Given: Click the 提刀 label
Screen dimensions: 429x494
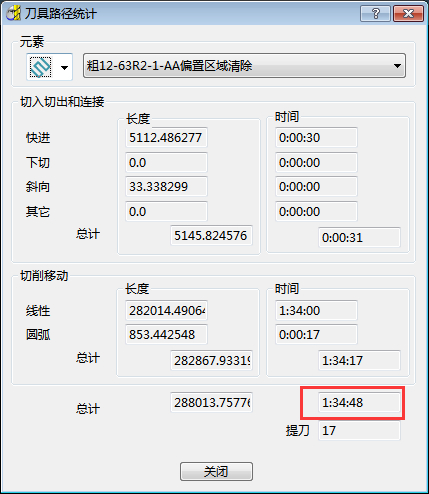Looking at the screenshot, I should tap(297, 431).
